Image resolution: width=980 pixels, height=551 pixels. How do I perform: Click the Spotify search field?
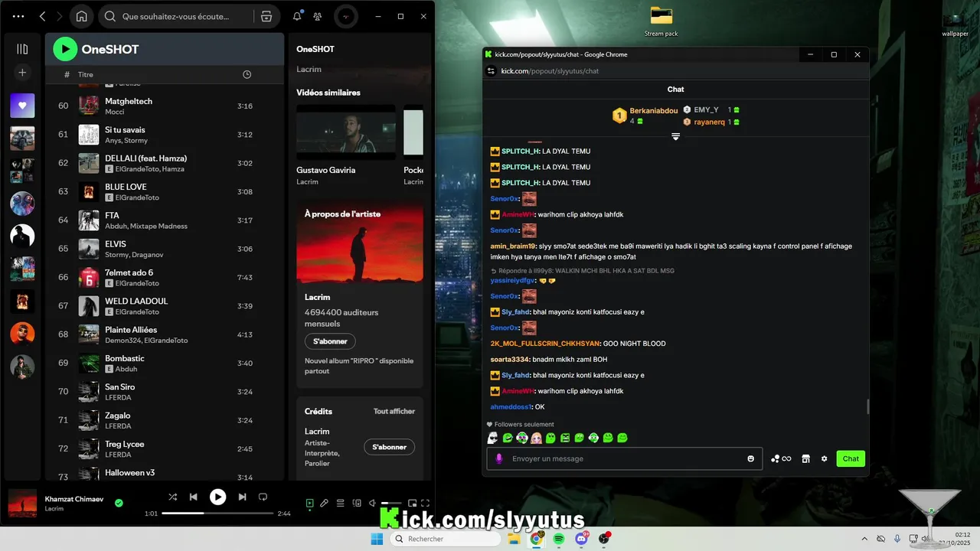(176, 16)
